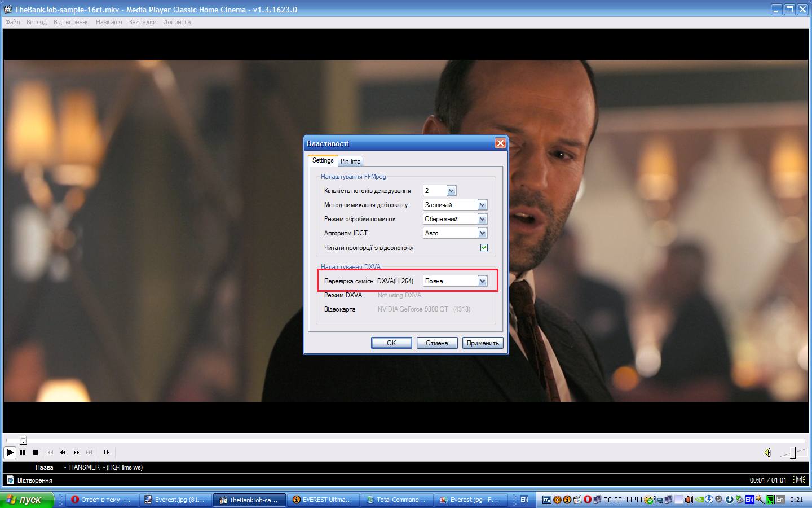812x508 pixels.
Task: Mute audio with the speaker icon
Action: (767, 453)
